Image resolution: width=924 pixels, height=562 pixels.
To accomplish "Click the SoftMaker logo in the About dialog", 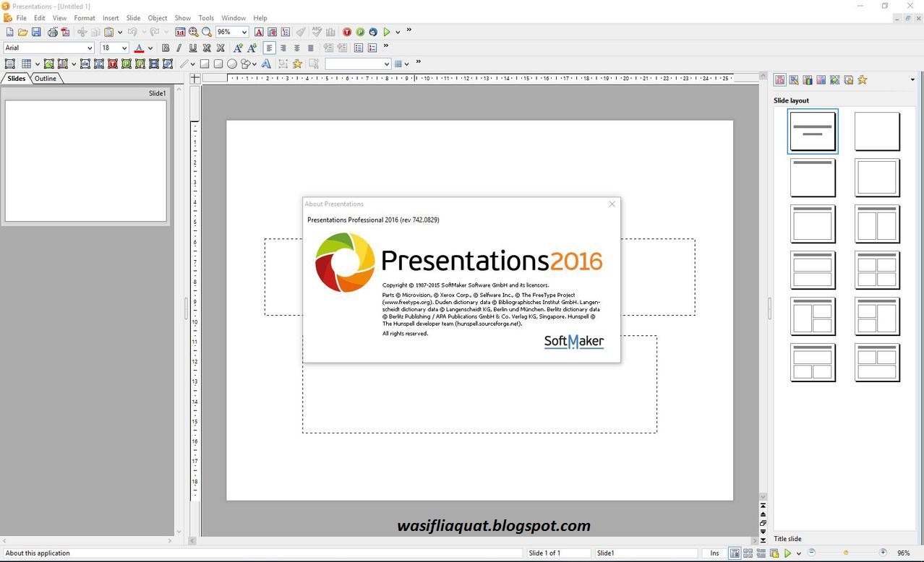I will tap(574, 341).
